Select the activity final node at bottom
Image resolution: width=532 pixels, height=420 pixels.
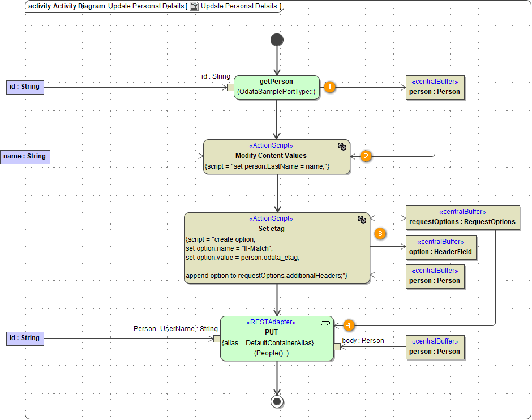pos(277,401)
